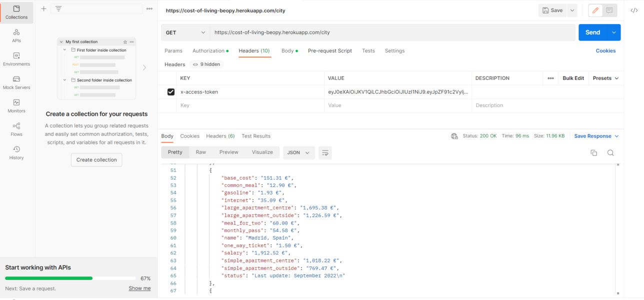Switch to the Tests tab
Screen dimensions: 644x300
(368, 51)
